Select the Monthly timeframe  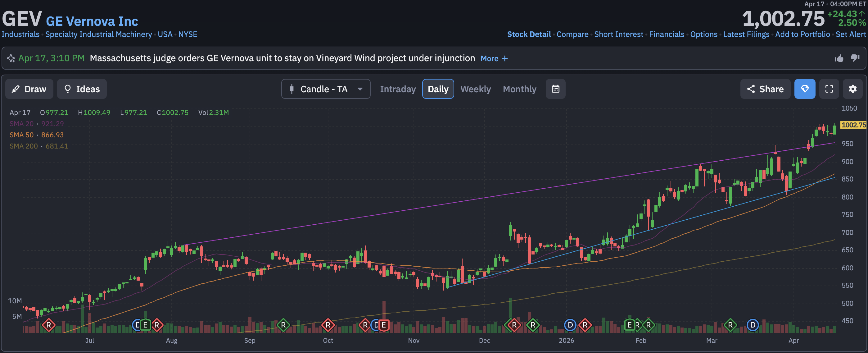pos(519,89)
